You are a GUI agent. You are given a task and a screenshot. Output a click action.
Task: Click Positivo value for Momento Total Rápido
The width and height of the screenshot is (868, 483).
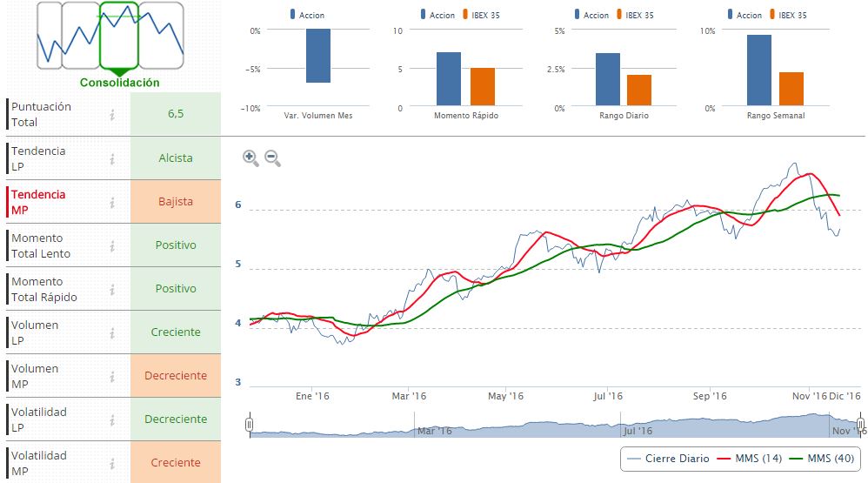tap(176, 289)
